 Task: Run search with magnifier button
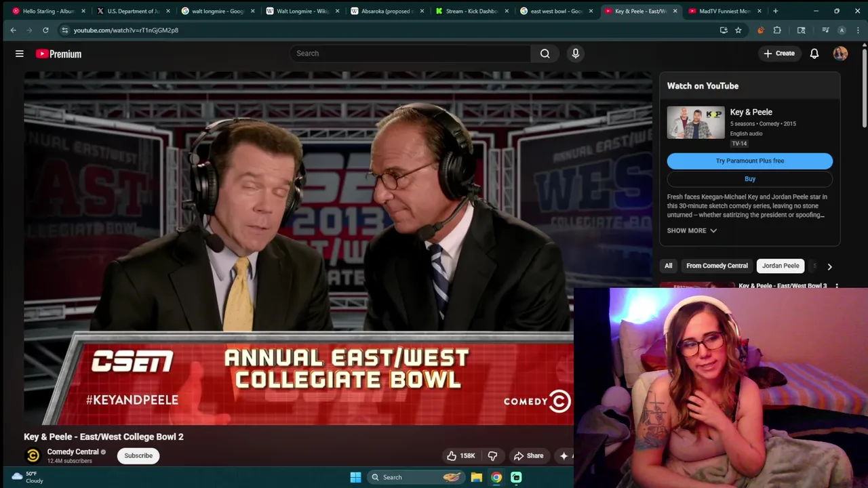(x=545, y=54)
